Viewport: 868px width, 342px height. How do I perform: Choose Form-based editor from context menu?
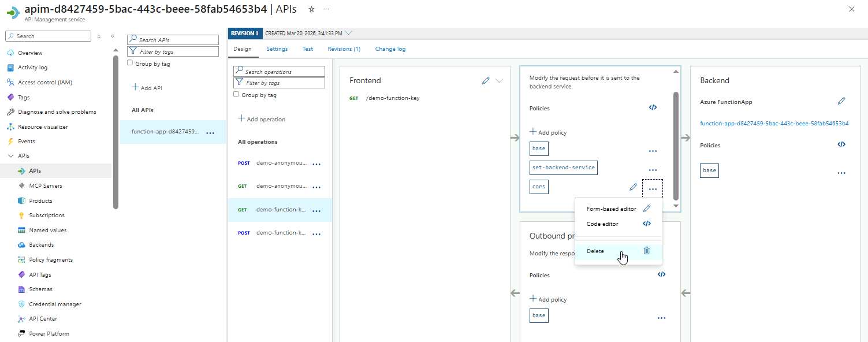point(611,209)
